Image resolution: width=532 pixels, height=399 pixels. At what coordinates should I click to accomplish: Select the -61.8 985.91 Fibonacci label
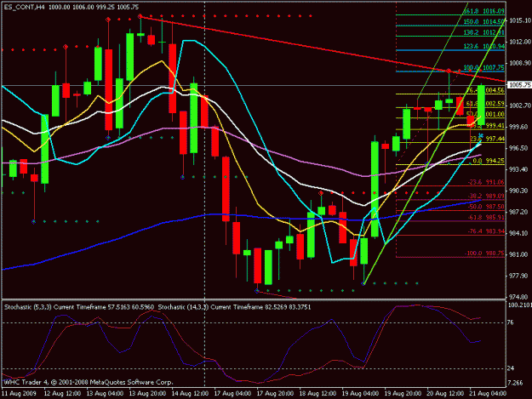point(486,217)
